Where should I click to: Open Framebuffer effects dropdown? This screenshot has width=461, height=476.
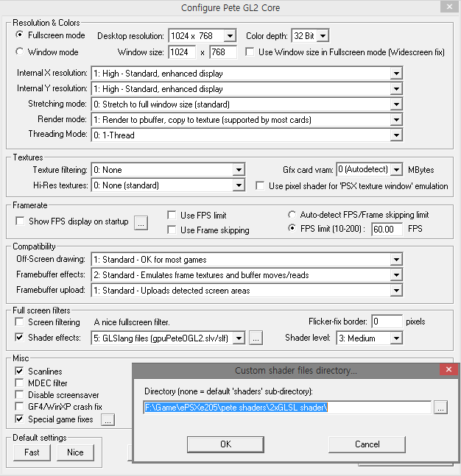click(396, 275)
